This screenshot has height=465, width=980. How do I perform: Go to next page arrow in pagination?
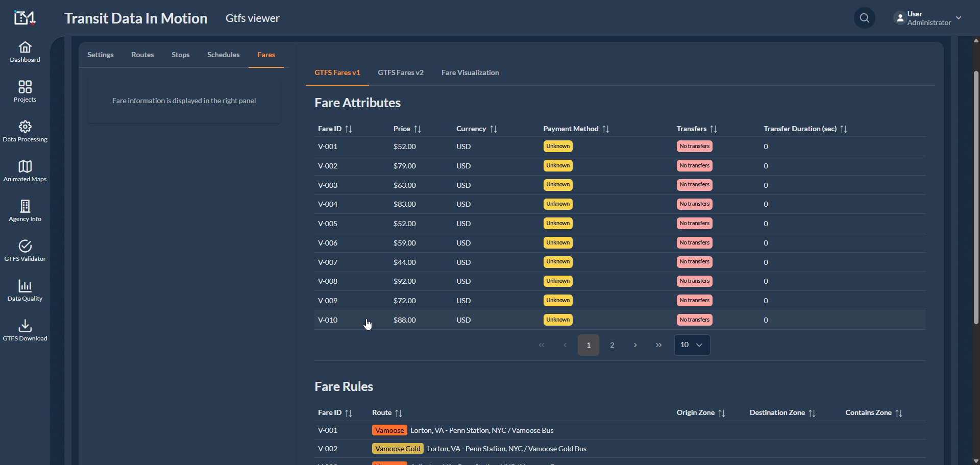[635, 345]
